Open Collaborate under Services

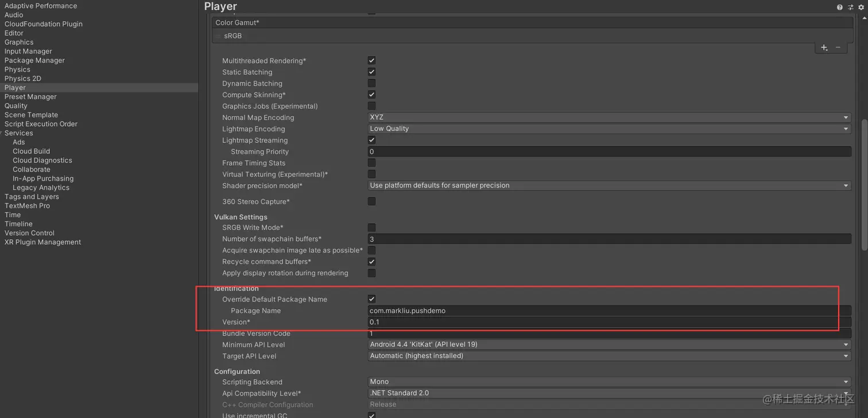coord(32,169)
